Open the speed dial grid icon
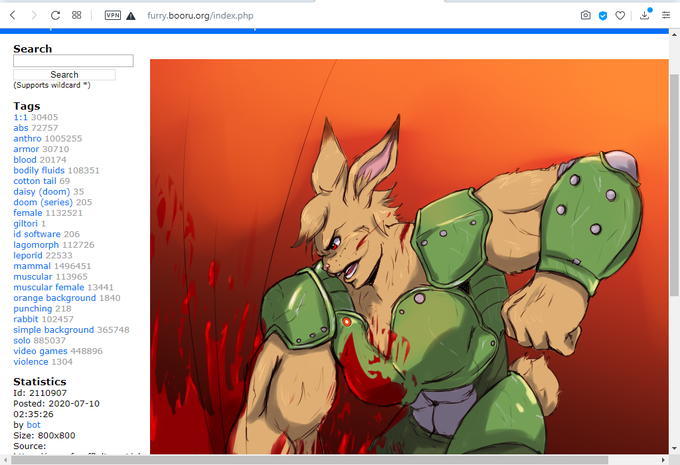The height and width of the screenshot is (465, 680). (76, 15)
